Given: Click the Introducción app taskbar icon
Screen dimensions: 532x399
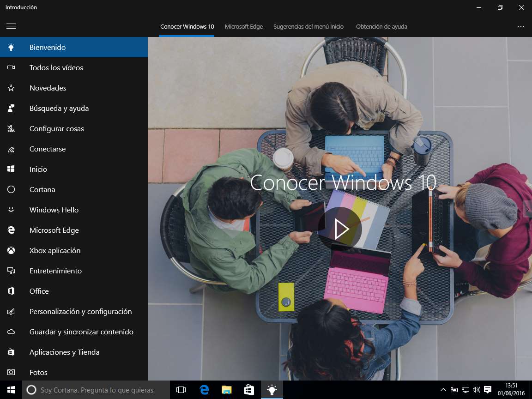Looking at the screenshot, I should point(272,390).
